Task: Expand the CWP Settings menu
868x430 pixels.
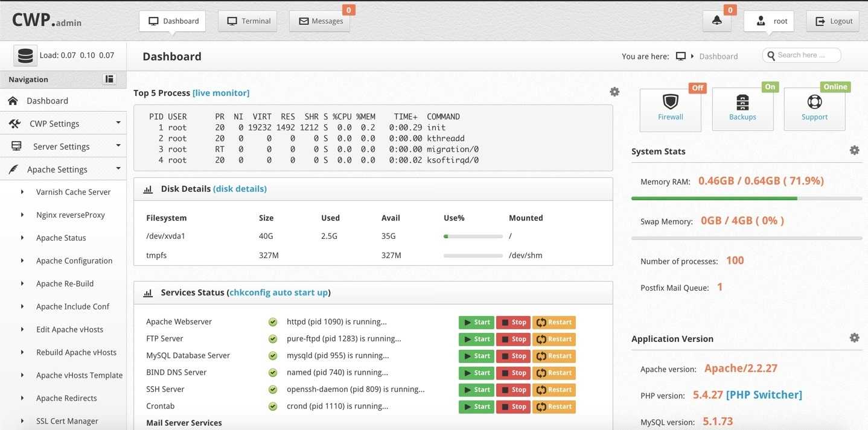Action: [x=63, y=124]
